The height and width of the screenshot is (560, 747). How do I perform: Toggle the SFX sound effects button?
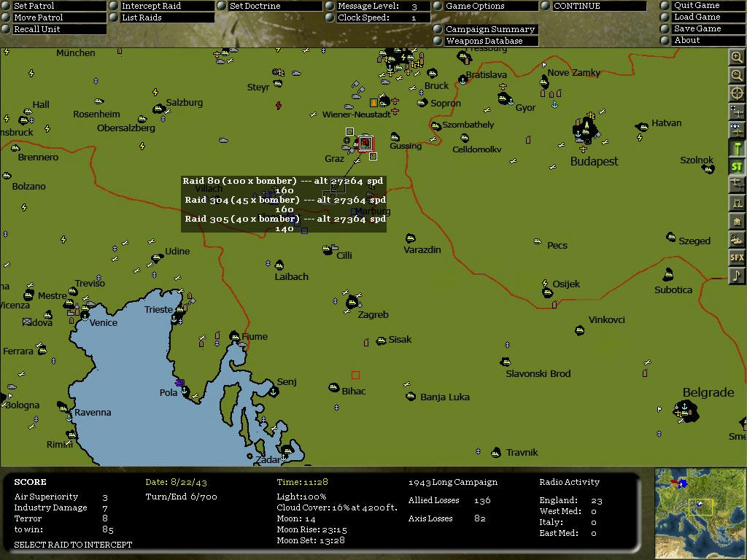pyautogui.click(x=737, y=257)
